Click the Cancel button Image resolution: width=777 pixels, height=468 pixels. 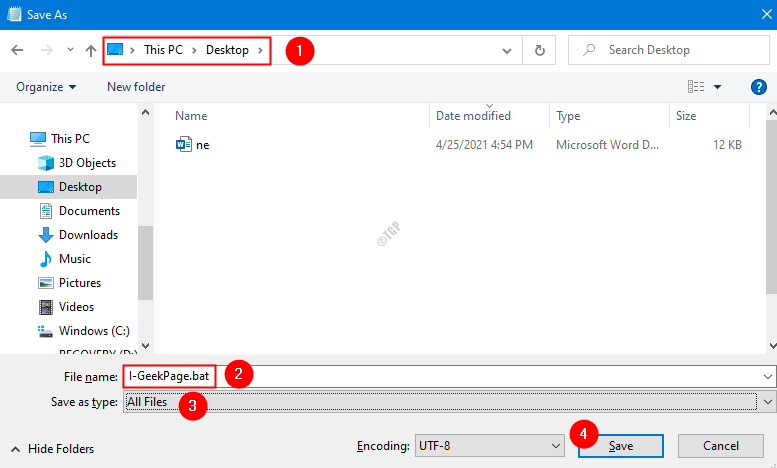point(720,445)
